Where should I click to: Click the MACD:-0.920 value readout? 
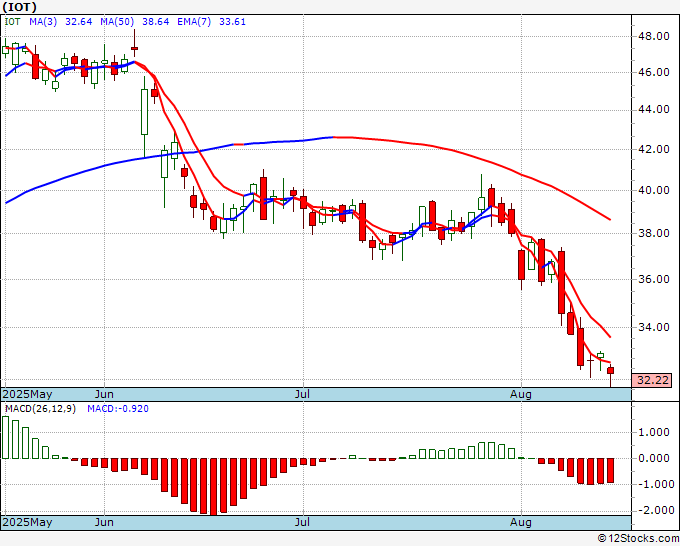(118, 409)
